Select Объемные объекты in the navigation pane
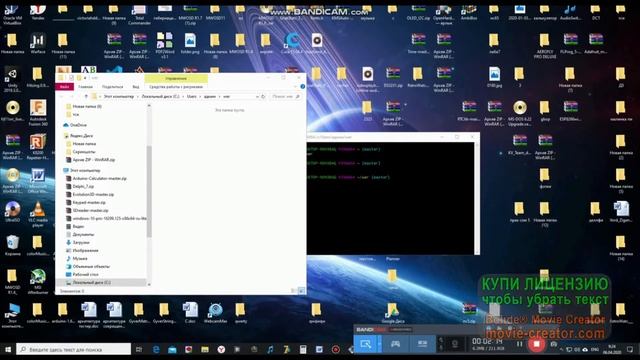 tap(88, 267)
